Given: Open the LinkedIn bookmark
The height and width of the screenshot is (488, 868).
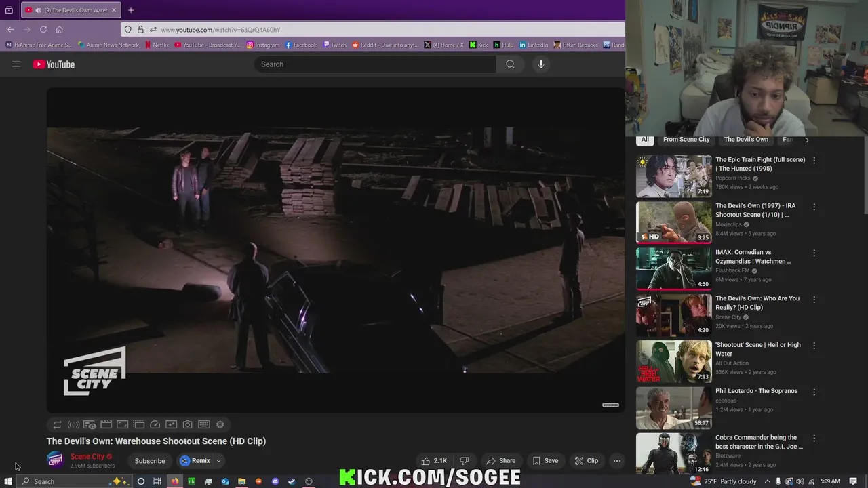Looking at the screenshot, I should 534,45.
